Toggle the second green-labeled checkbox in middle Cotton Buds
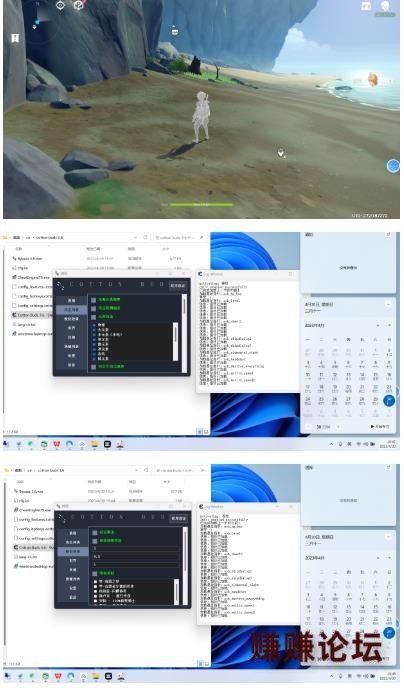Screen dimensions: 404x688 [x=93, y=308]
